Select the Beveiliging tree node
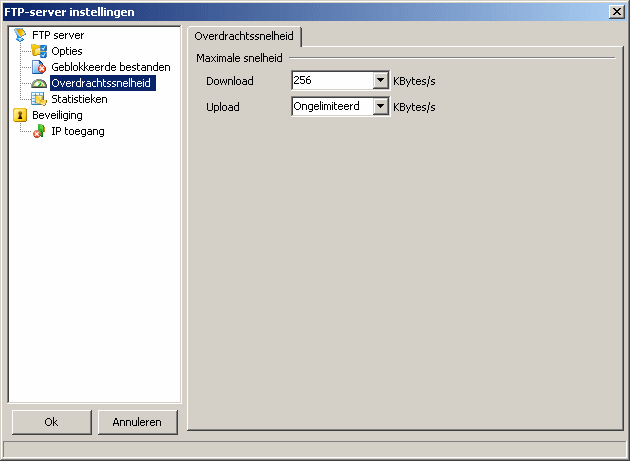The image size is (630, 461). (x=57, y=115)
